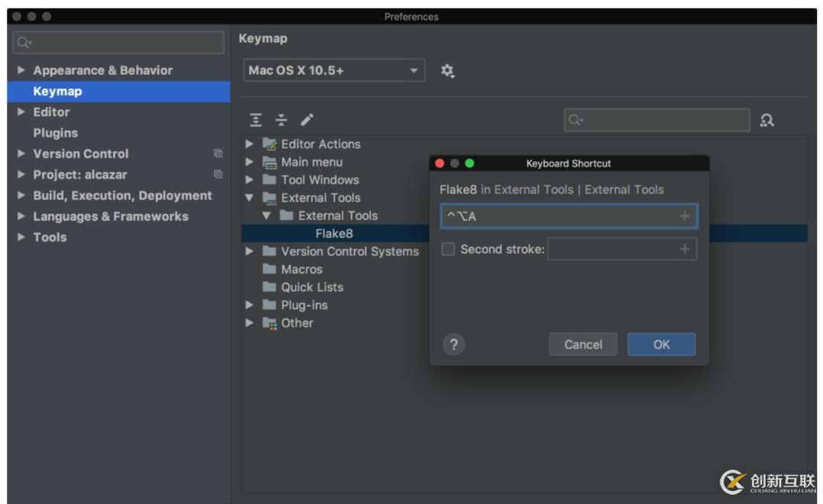Open Languages & Frameworks settings section
The height and width of the screenshot is (504, 823).
[110, 216]
